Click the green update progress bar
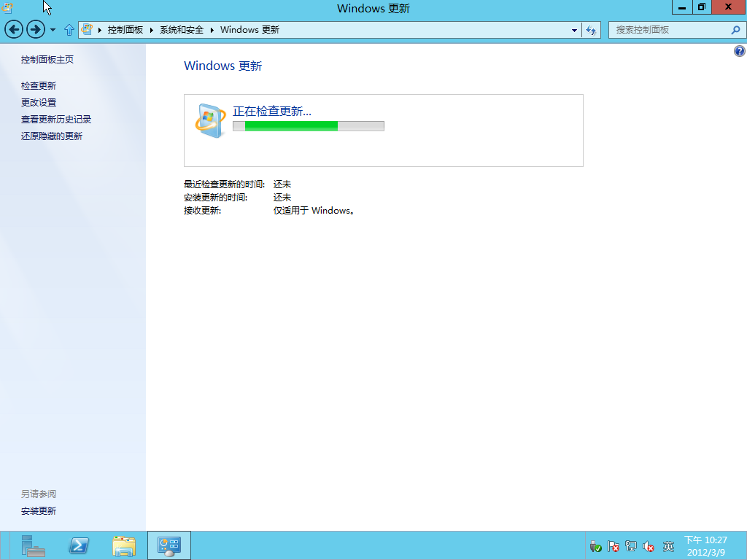This screenshot has height=560, width=747. [309, 125]
